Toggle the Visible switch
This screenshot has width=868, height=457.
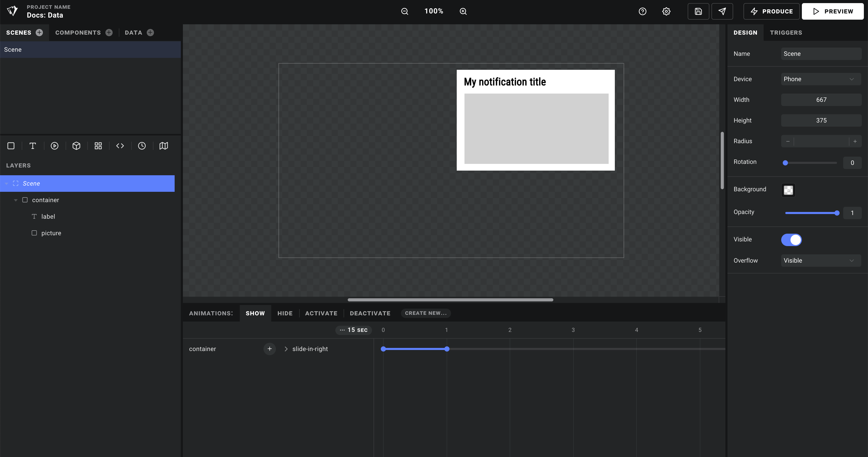click(x=791, y=240)
